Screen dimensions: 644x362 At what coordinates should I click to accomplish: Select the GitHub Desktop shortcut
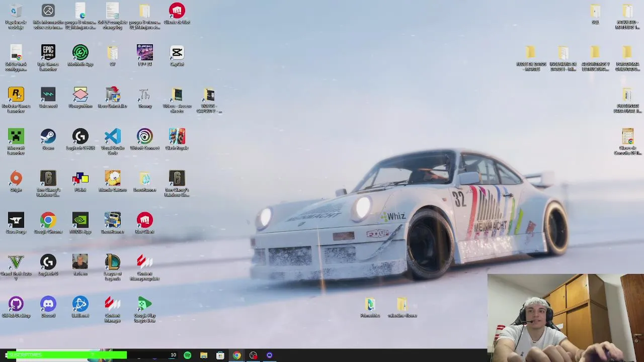click(16, 307)
